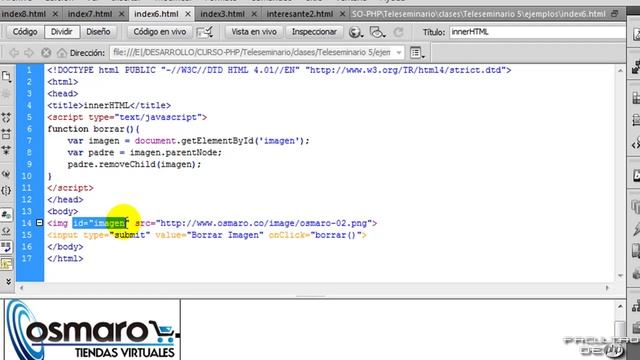The image size is (640, 360).
Task: Click horizontal scrollbar right arrow
Action: coord(608,288)
